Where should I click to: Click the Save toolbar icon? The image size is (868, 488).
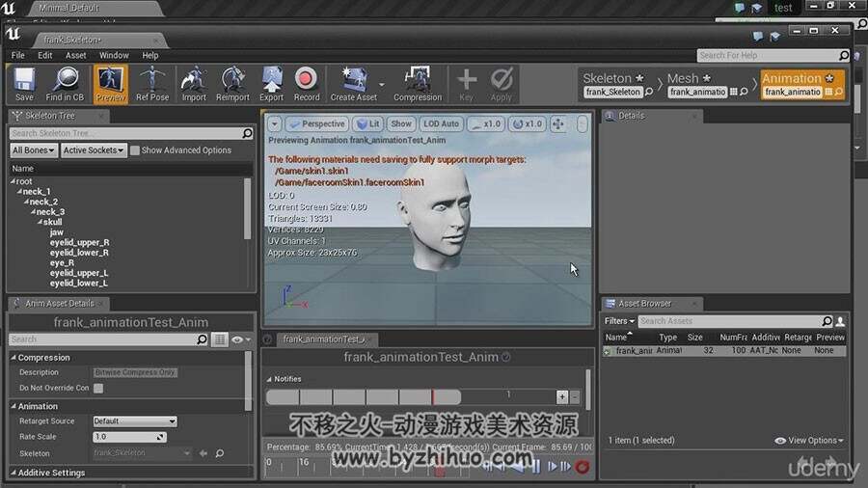click(24, 84)
